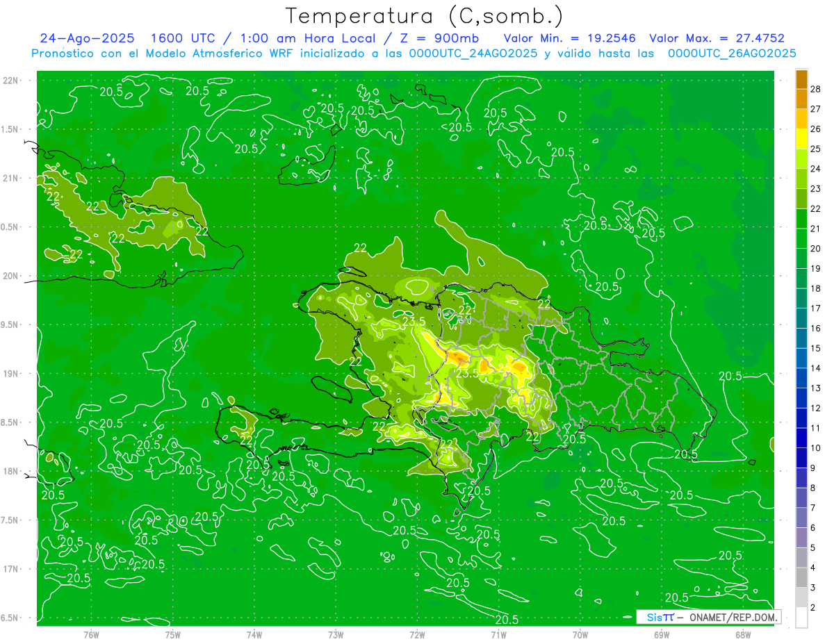Click the 22N latitude axis label

coord(12,81)
